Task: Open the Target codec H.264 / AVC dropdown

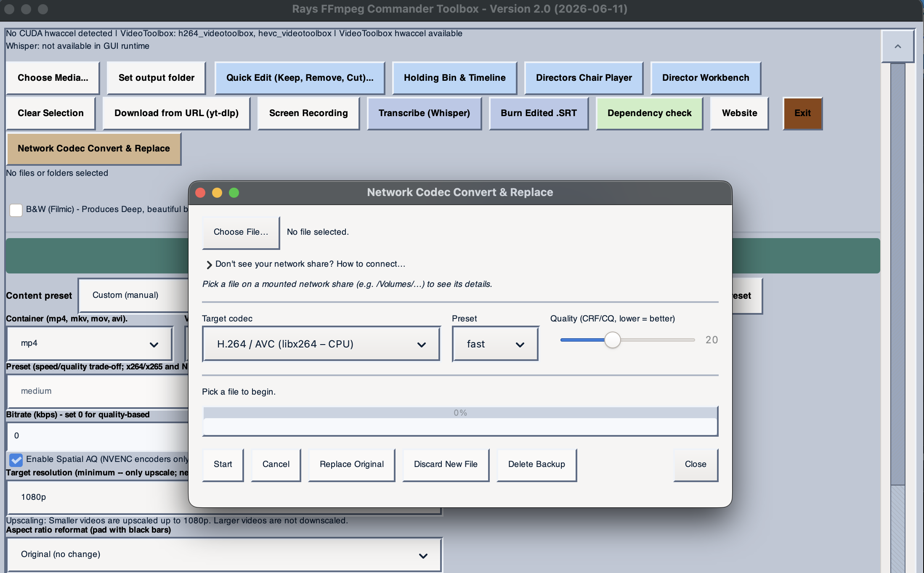Action: (321, 344)
